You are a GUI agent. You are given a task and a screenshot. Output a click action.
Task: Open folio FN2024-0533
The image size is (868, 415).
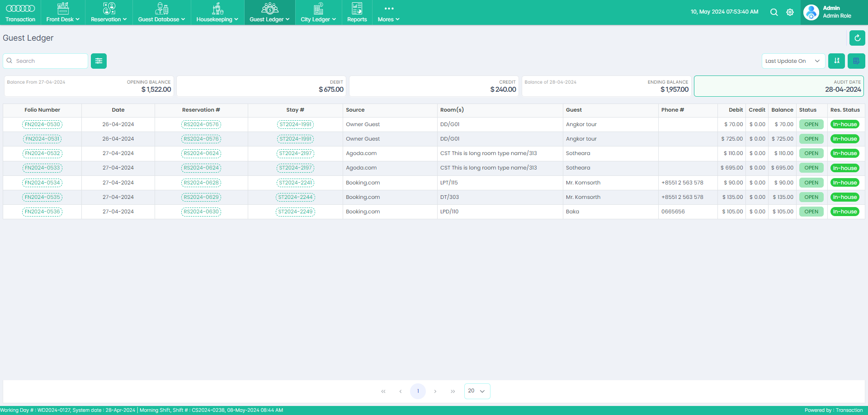[42, 168]
